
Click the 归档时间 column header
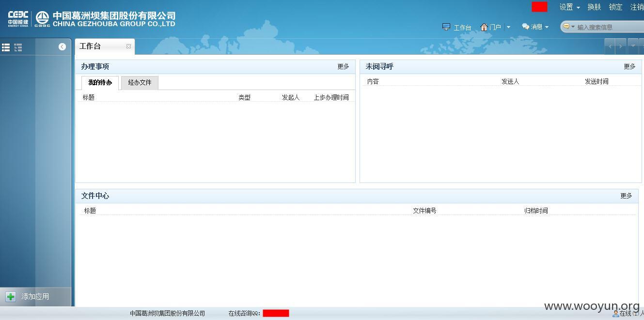point(536,211)
